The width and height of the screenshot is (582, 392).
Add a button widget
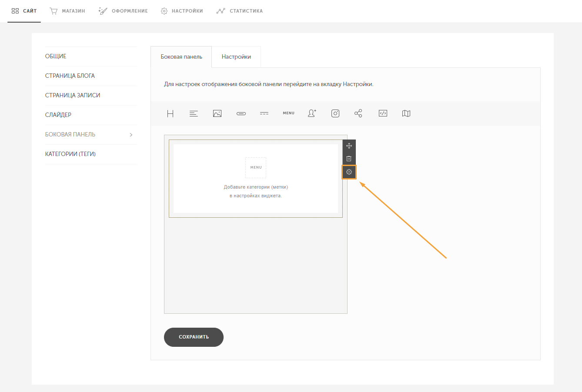pyautogui.click(x=241, y=113)
